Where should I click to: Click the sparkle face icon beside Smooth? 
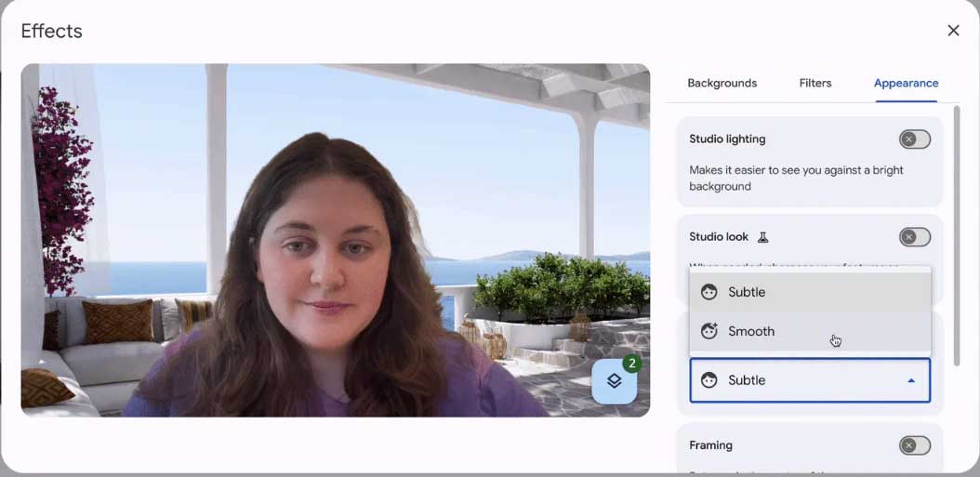[709, 331]
